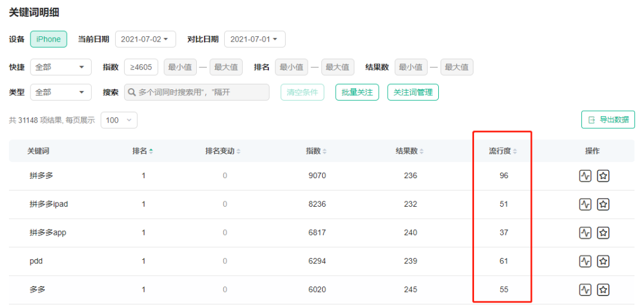Open trend chart for 拼多多app row

pos(585,233)
